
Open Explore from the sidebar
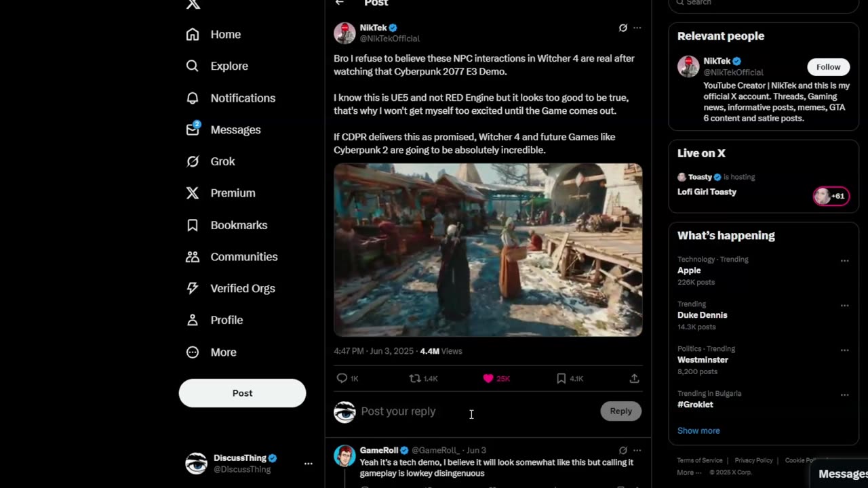tap(217, 66)
